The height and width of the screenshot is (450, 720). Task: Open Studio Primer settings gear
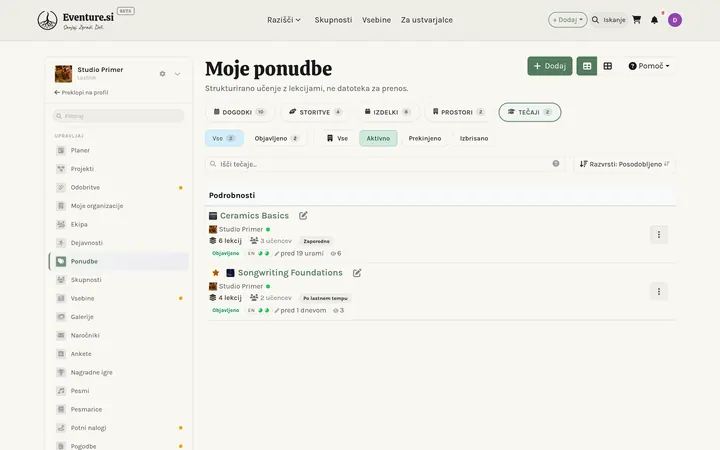(162, 73)
